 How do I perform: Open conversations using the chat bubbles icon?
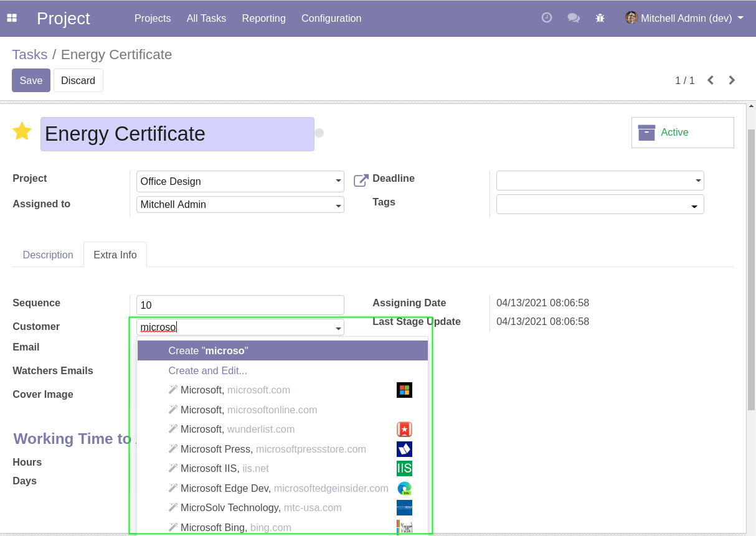[574, 18]
